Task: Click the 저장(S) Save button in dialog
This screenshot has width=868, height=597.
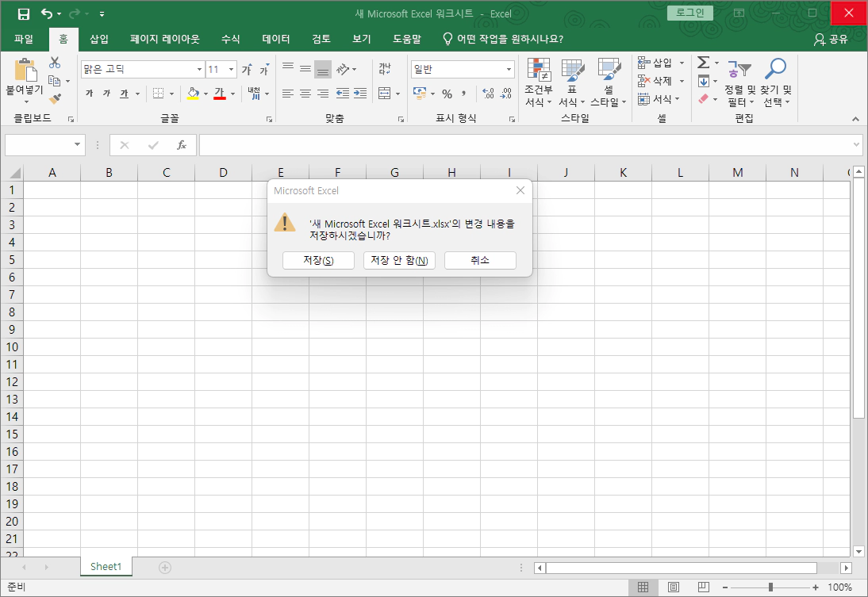Action: (318, 260)
